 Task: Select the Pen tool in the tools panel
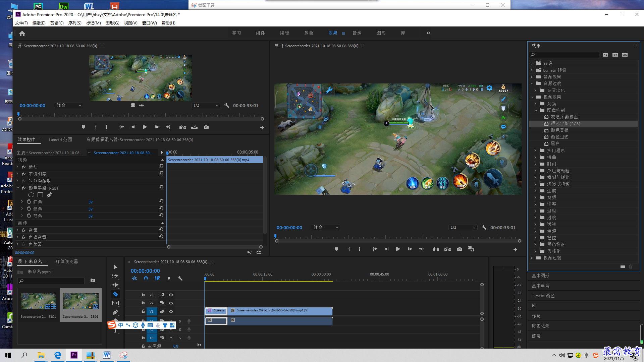115,312
